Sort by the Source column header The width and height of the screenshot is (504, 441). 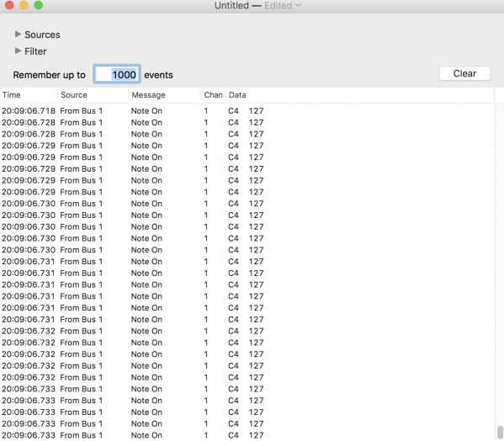[93, 95]
